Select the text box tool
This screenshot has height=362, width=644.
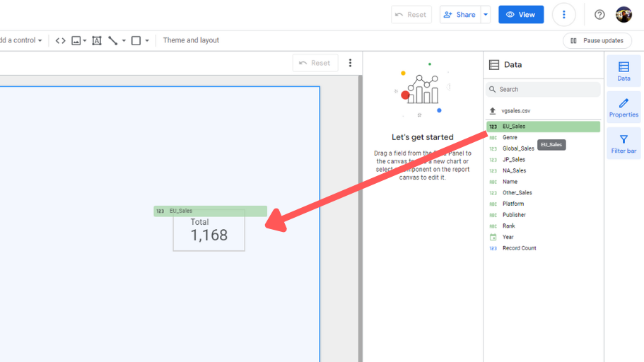[97, 41]
